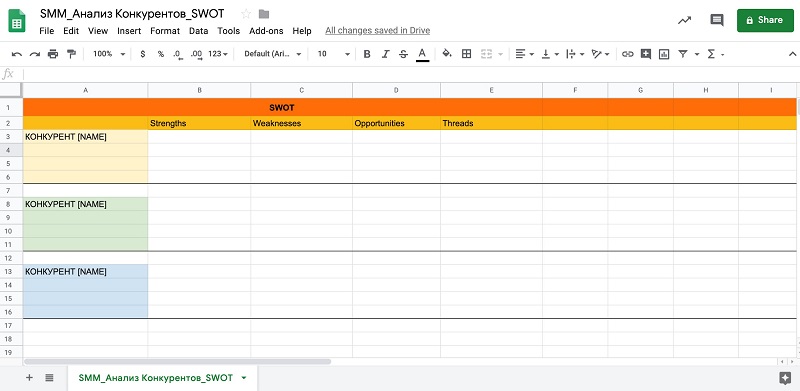This screenshot has height=391, width=800.
Task: Open the Google Sheets home icon
Action: (x=17, y=21)
